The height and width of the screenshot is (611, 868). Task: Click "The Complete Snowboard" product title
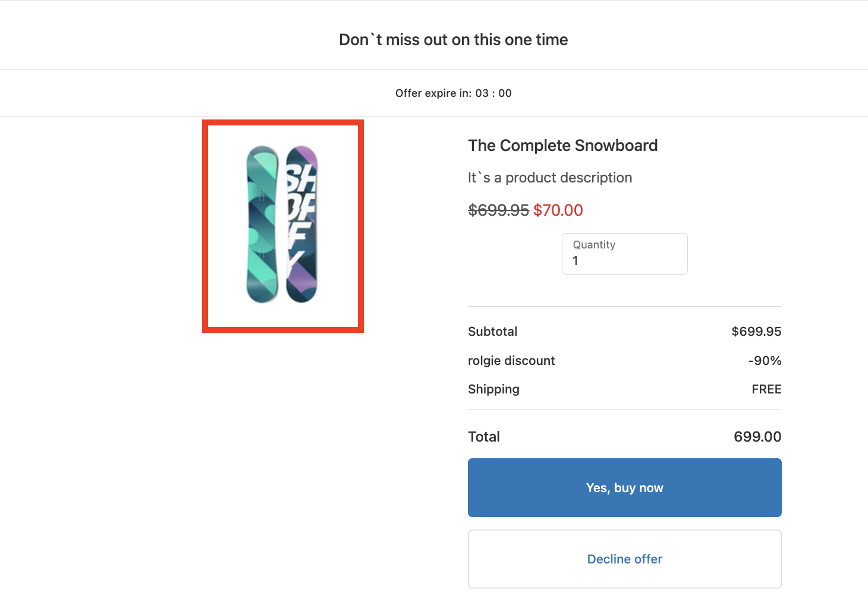(x=562, y=146)
